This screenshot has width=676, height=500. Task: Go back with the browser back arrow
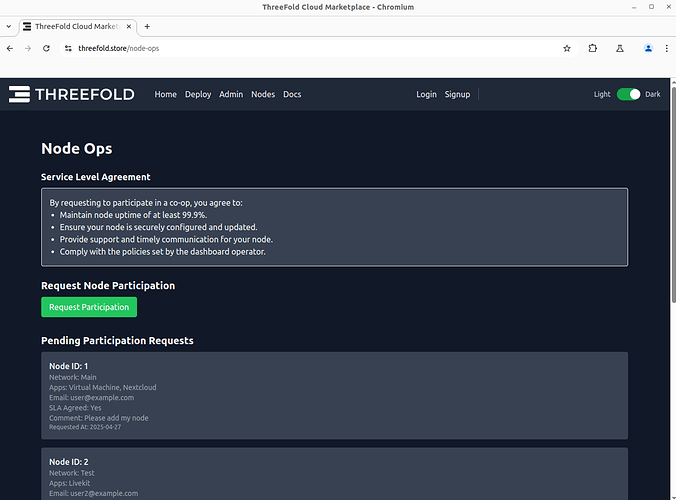point(10,48)
